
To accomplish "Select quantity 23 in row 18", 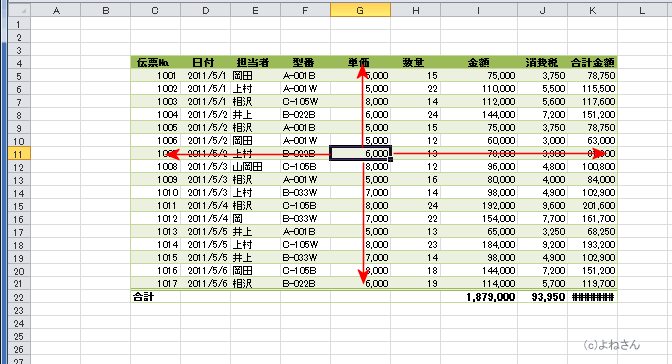I will coord(415,245).
